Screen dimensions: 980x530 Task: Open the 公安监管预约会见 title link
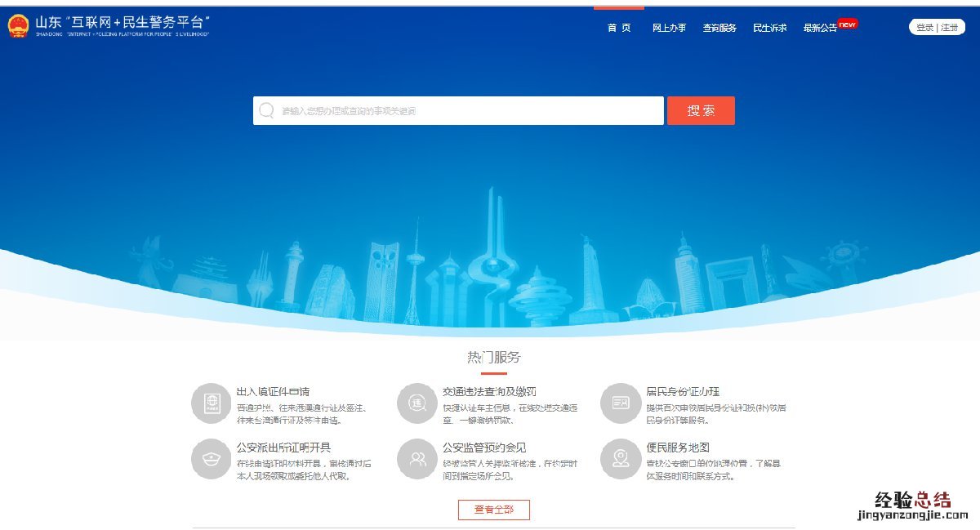(484, 448)
